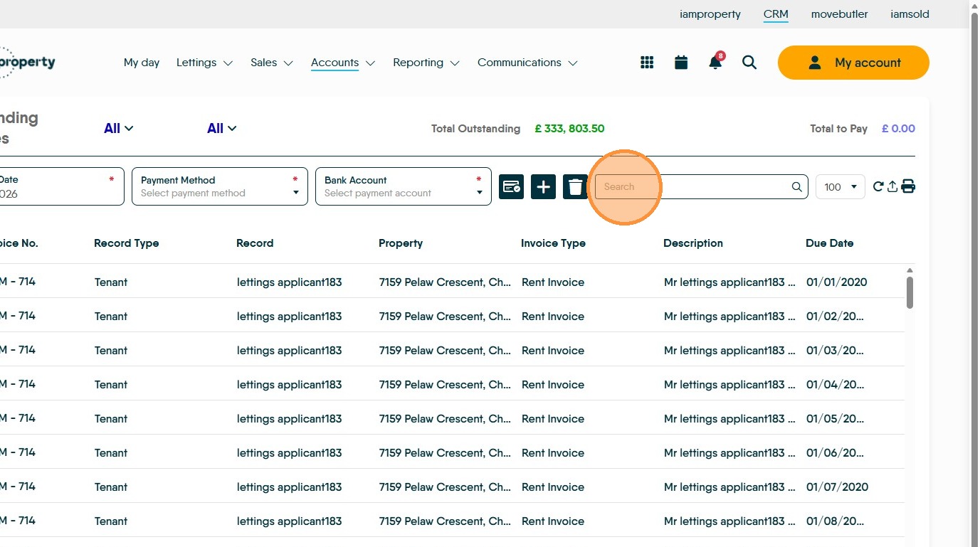Open the apps grid menu
Viewport: 980px width, 547px height.
tap(647, 63)
